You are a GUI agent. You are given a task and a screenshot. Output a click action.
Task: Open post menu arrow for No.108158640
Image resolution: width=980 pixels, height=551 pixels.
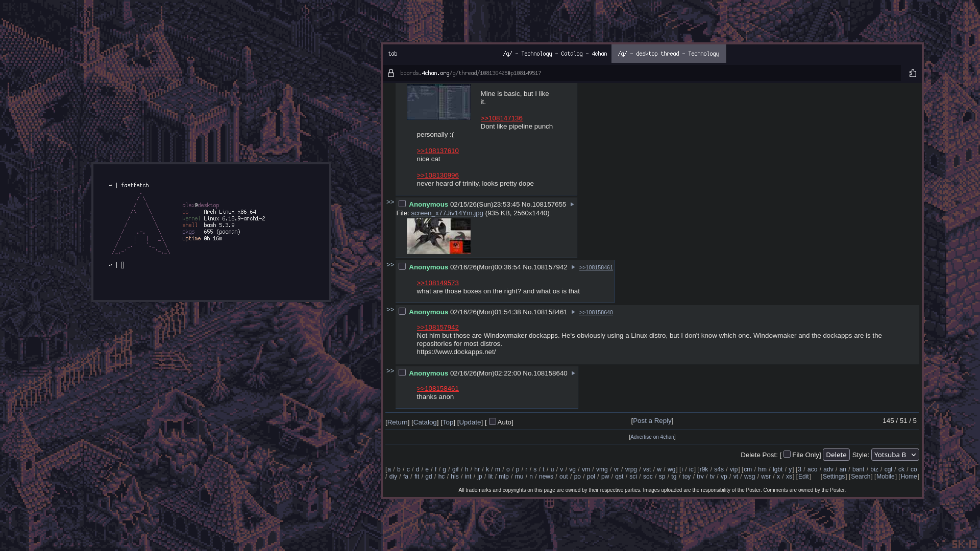573,373
